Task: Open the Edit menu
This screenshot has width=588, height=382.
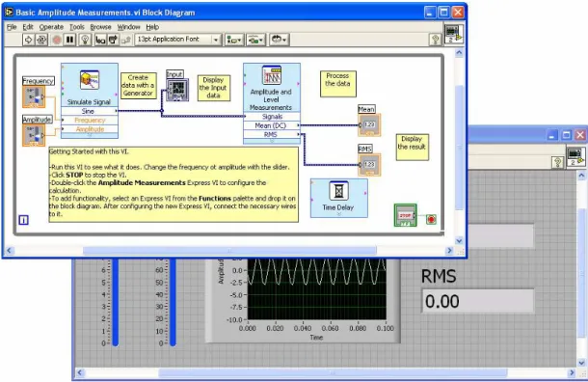Action: [28, 27]
